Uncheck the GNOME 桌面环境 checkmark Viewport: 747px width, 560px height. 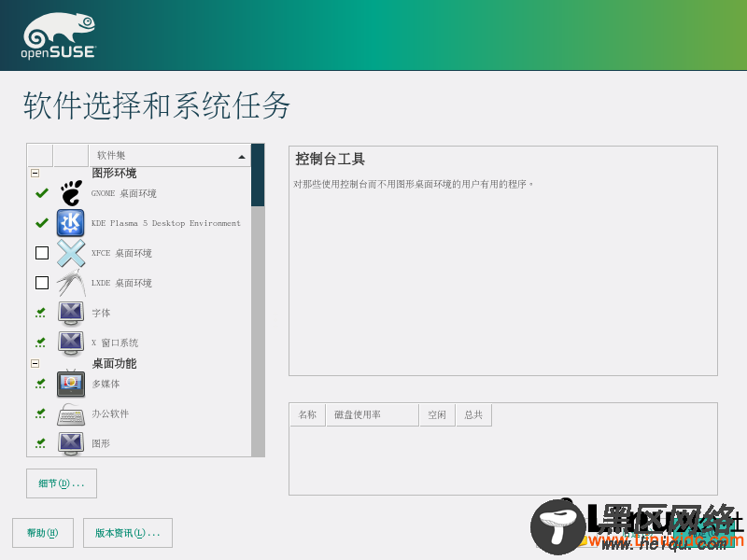42,193
